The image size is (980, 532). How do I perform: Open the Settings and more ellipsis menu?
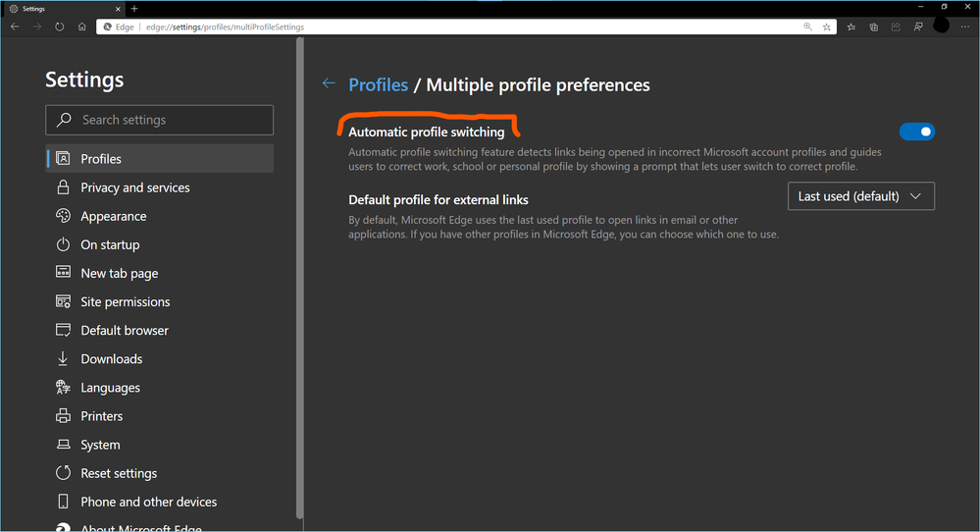pyautogui.click(x=965, y=27)
